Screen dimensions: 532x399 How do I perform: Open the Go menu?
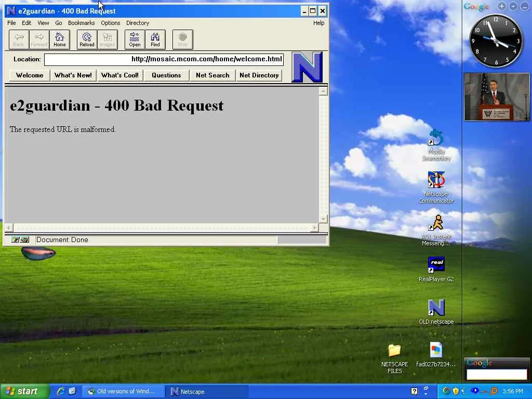(59, 23)
